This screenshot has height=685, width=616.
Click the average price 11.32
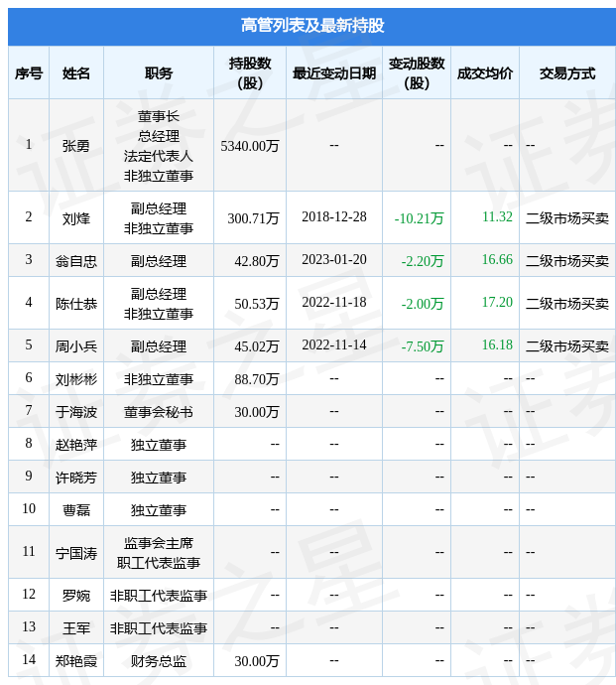coord(497,216)
